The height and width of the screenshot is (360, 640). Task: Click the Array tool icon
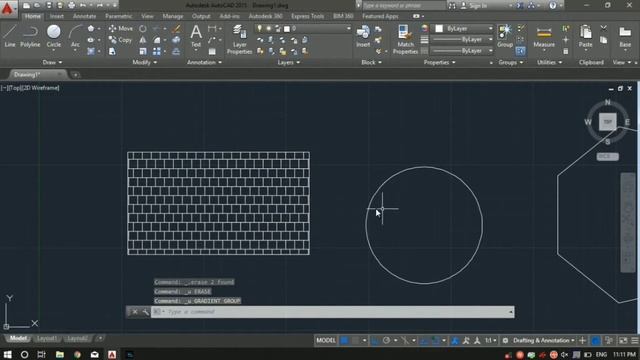tap(157, 51)
